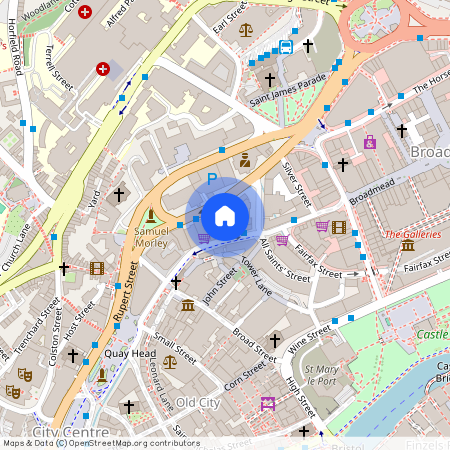The height and width of the screenshot is (450, 450).
Task: Click the Corn Street label
Action: pos(245,376)
